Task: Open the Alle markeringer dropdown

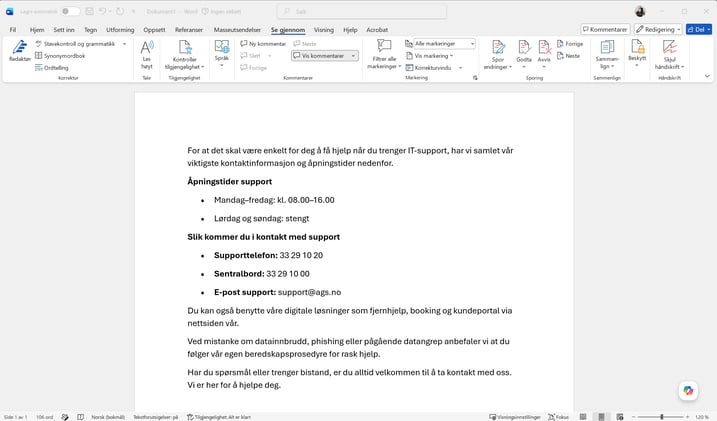Action: pos(444,43)
